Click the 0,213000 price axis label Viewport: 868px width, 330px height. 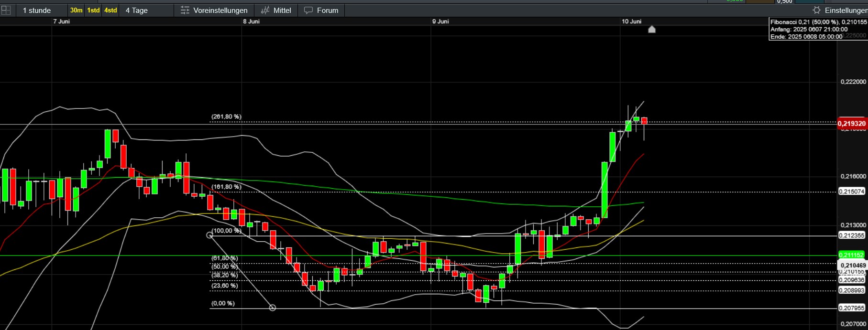tap(853, 225)
